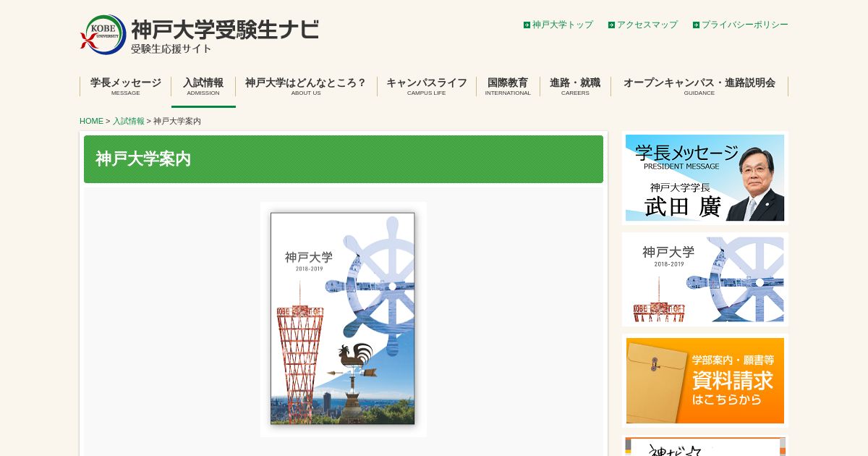Go to キャンパスライフ menu item

[427, 86]
